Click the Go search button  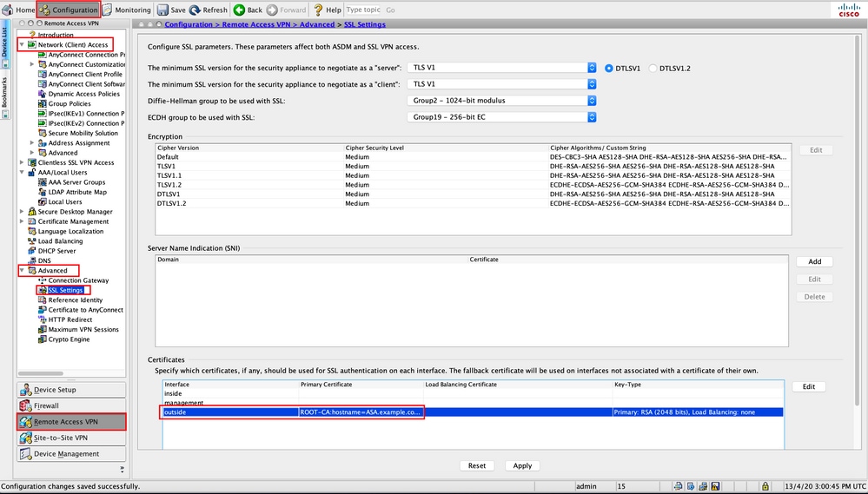[x=390, y=10]
